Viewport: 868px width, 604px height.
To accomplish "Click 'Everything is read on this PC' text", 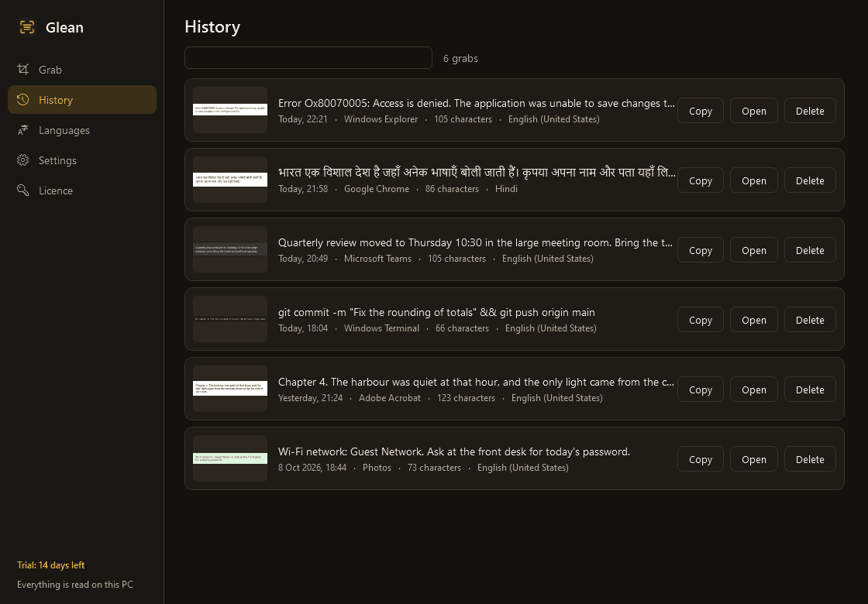I will click(75, 585).
